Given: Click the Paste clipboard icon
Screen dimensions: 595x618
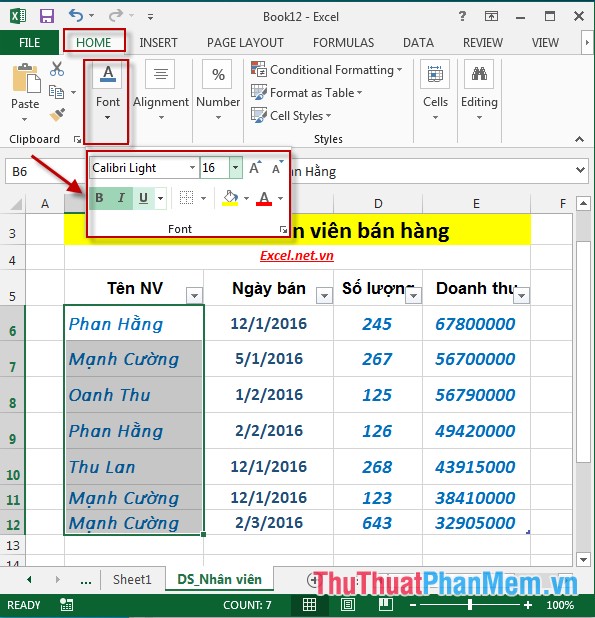Looking at the screenshot, I should (26, 78).
